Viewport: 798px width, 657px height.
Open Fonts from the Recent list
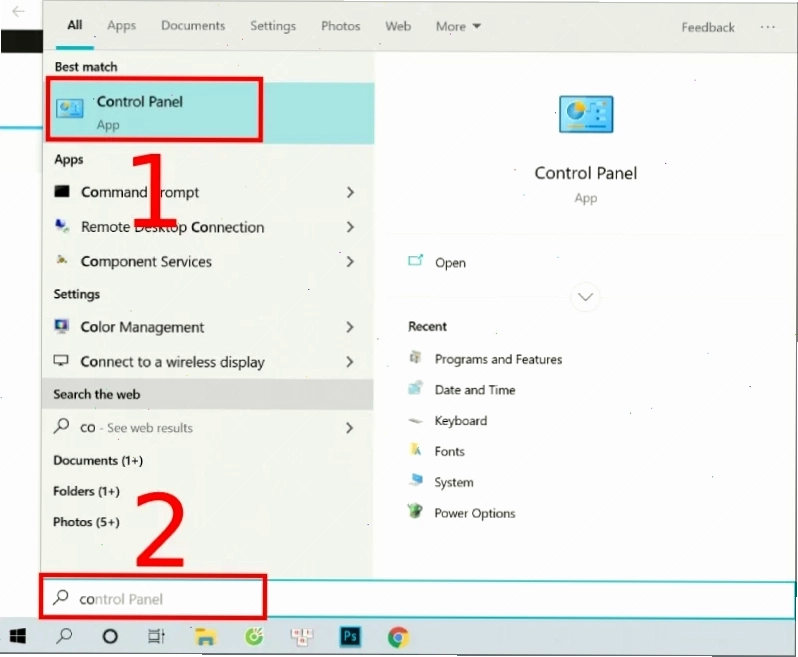click(449, 451)
